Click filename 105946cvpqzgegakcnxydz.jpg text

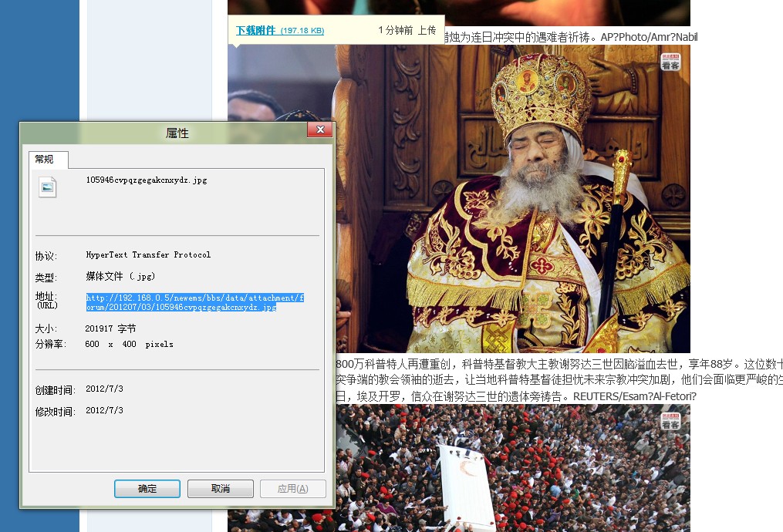pyautogui.click(x=147, y=180)
